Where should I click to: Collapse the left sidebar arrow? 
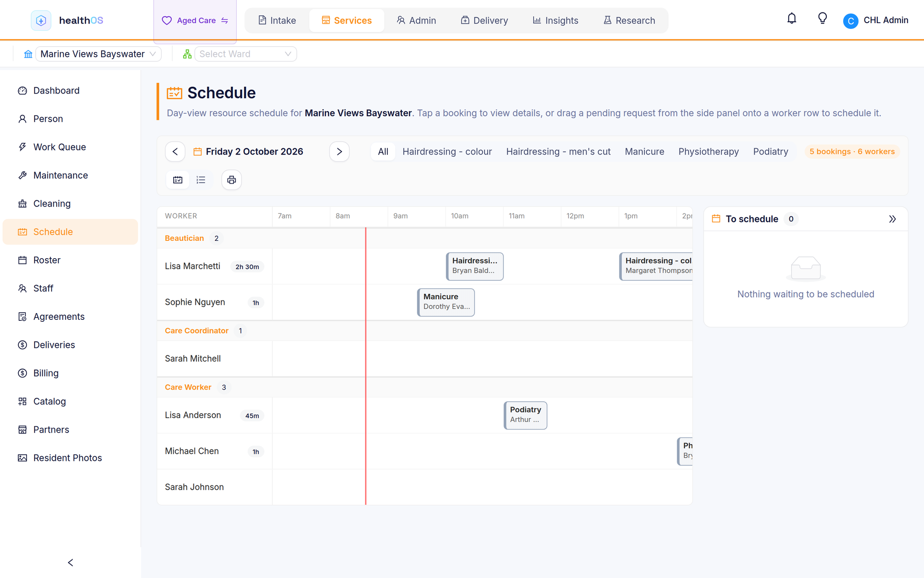tap(70, 563)
